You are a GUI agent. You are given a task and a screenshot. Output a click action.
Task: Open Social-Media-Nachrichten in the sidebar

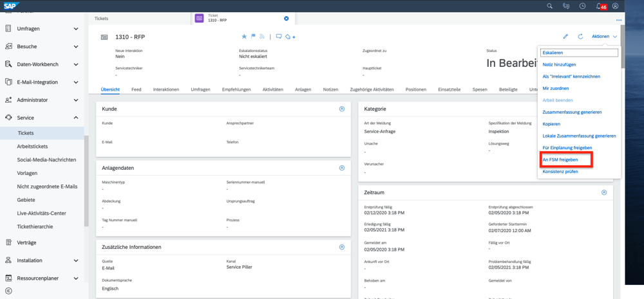[46, 159]
